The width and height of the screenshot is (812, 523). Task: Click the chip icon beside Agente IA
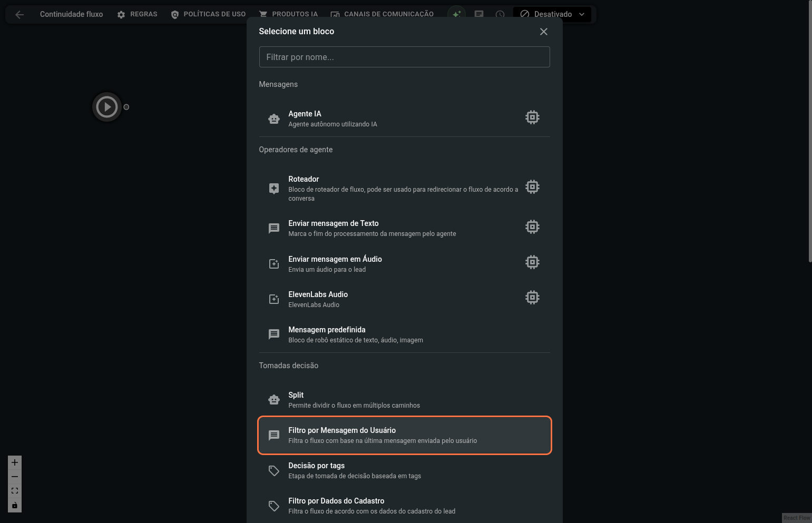[x=532, y=117]
